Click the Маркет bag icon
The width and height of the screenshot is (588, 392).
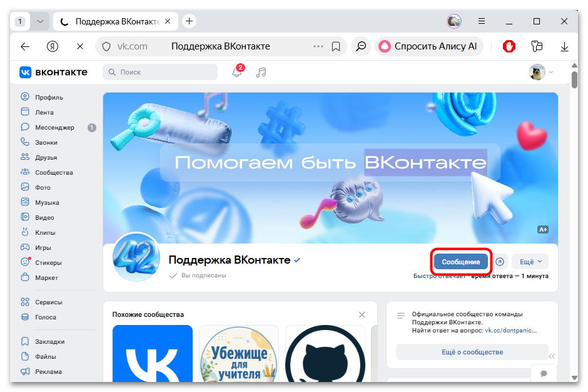pos(25,277)
